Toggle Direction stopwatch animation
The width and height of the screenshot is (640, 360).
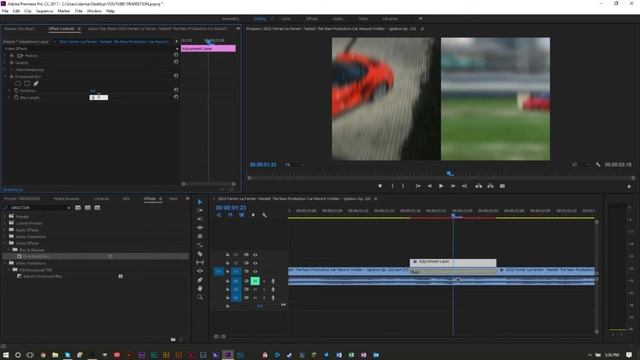point(16,91)
